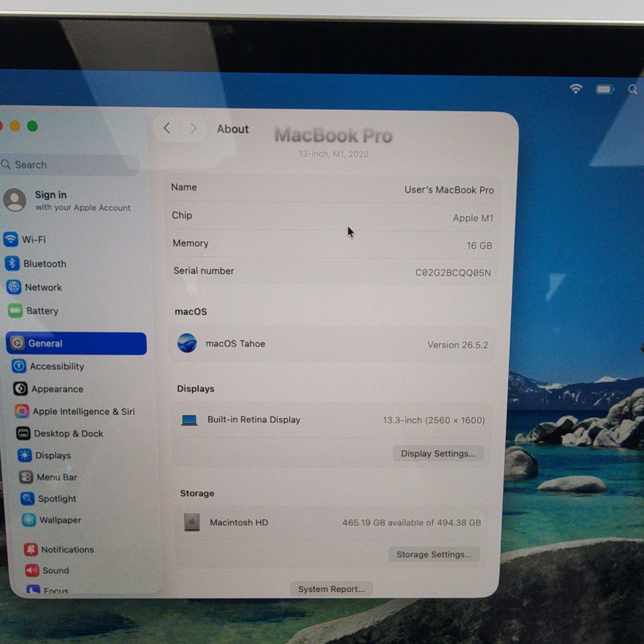Open the Spotlight magnifier icon
The height and width of the screenshot is (644, 644).
(x=27, y=498)
